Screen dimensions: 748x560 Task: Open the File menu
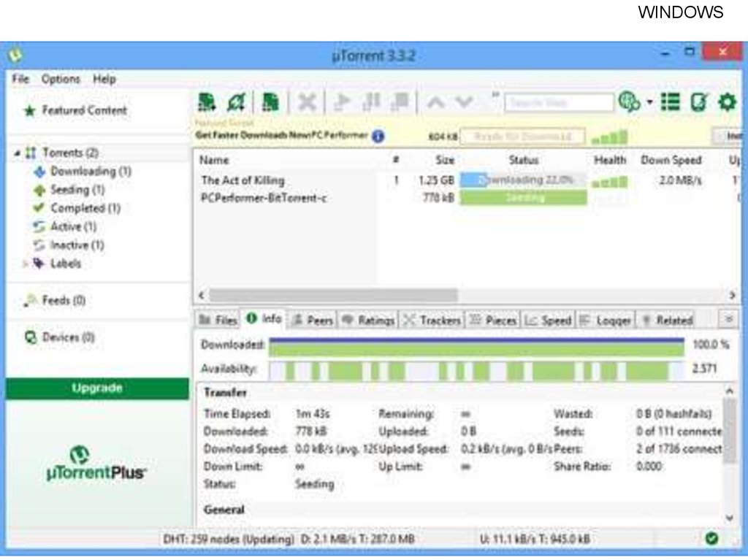pyautogui.click(x=20, y=79)
